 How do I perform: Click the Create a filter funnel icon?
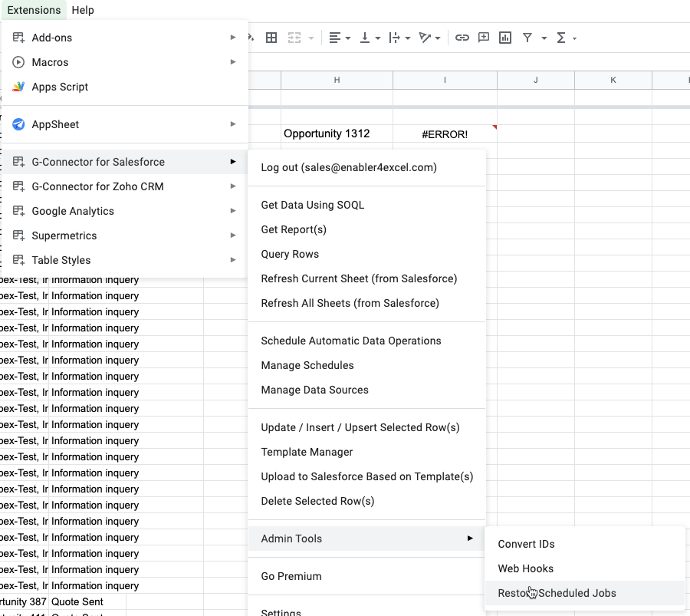[x=527, y=38]
